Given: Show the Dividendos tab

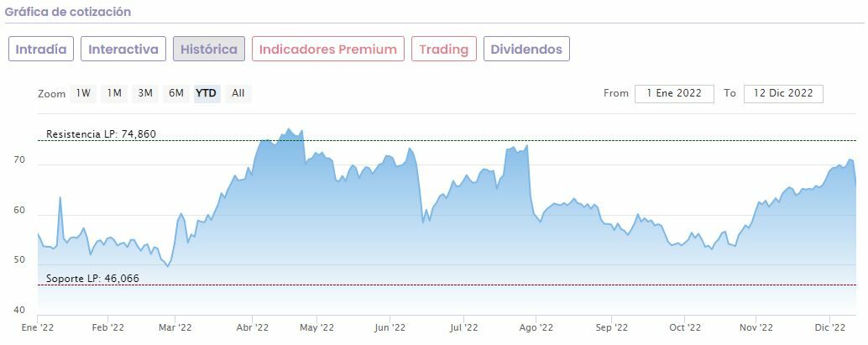Looking at the screenshot, I should pos(526,50).
